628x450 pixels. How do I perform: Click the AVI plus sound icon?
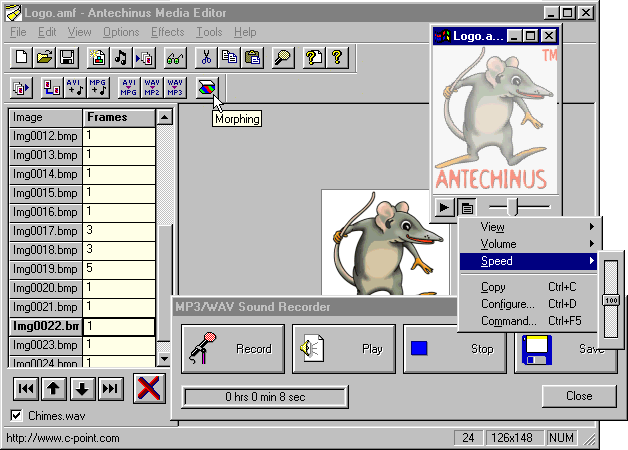tap(75, 87)
